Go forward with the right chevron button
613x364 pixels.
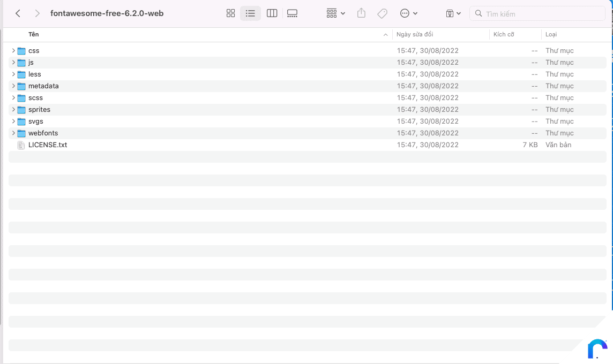coord(37,14)
